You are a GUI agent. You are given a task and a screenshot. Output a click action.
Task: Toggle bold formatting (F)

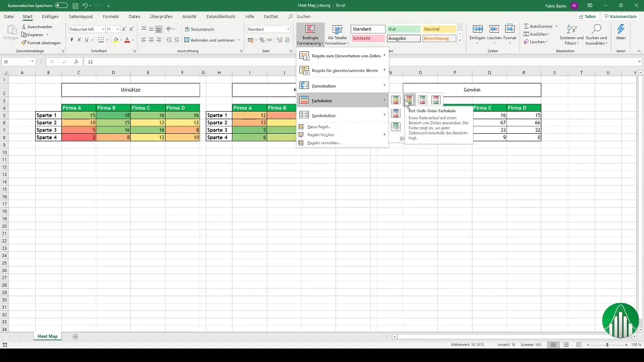[x=72, y=40]
